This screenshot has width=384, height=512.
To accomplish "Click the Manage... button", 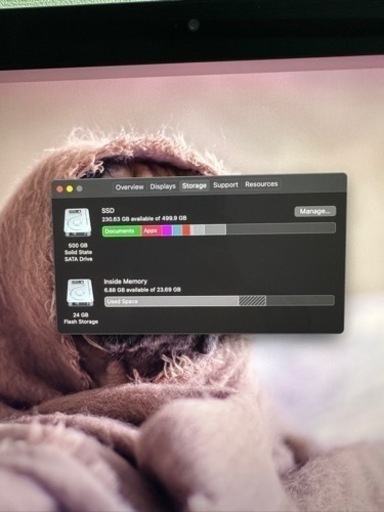I will point(315,211).
